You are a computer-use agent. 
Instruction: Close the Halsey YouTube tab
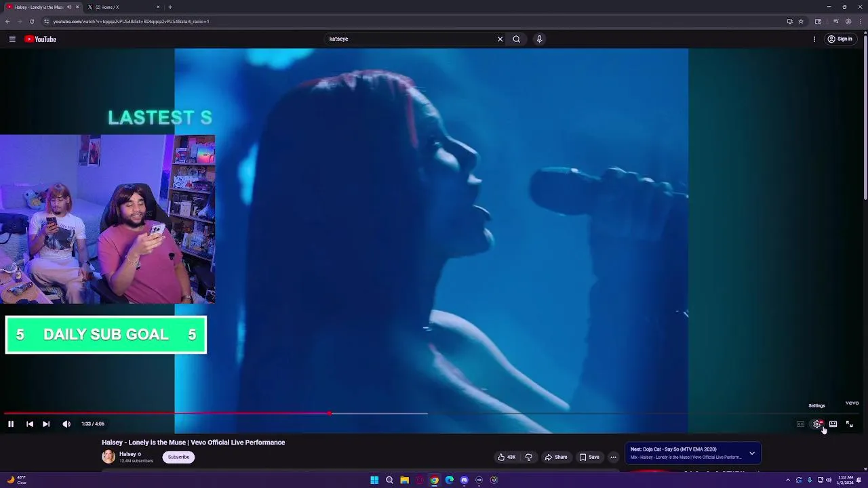tap(77, 7)
